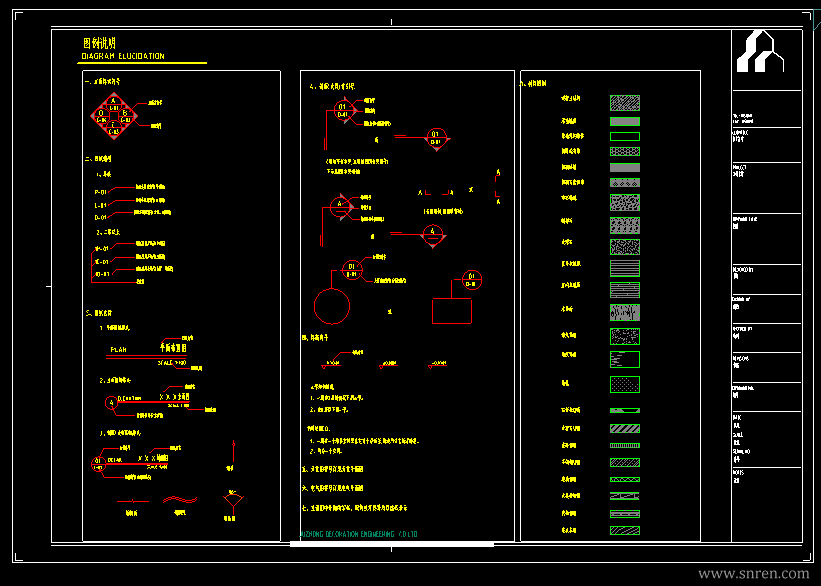Image resolution: width=821 pixels, height=586 pixels.
Task: Click the P-01 material code label
Action: (101, 192)
